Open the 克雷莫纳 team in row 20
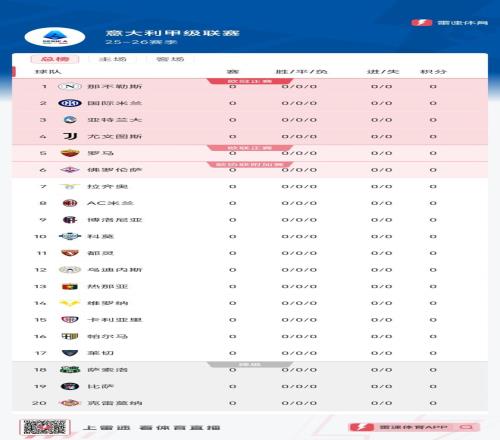 [x=115, y=403]
